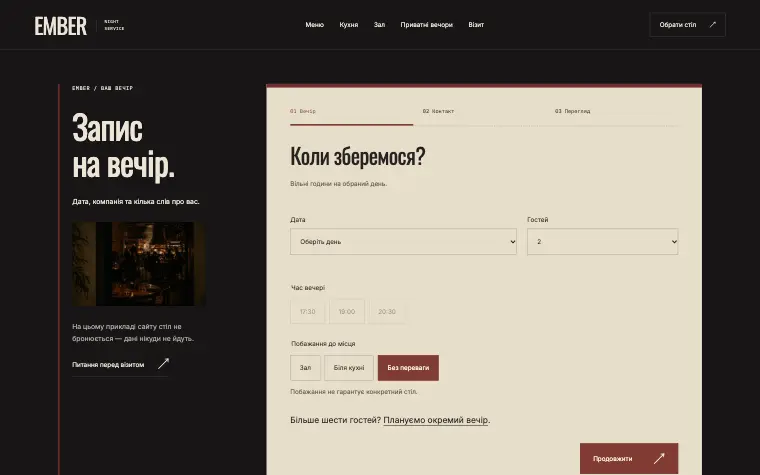This screenshot has width=760, height=475.
Task: Click the Запис на вечір heading
Action: [124, 146]
